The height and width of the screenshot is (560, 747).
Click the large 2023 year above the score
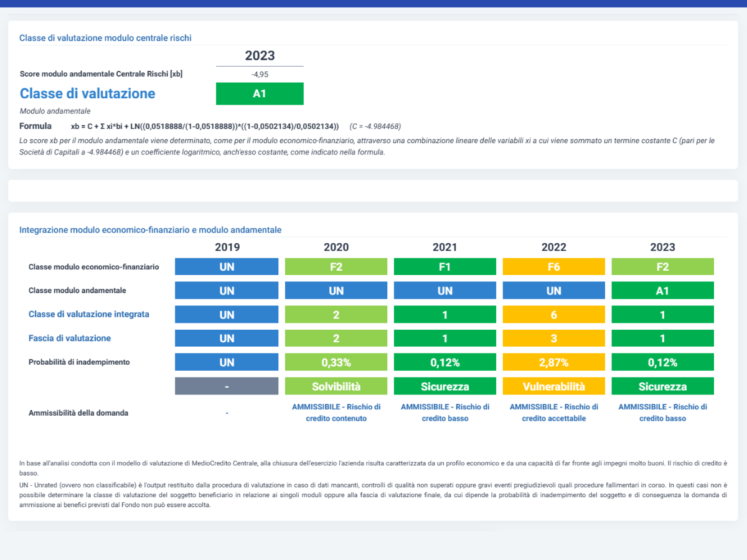pos(260,55)
